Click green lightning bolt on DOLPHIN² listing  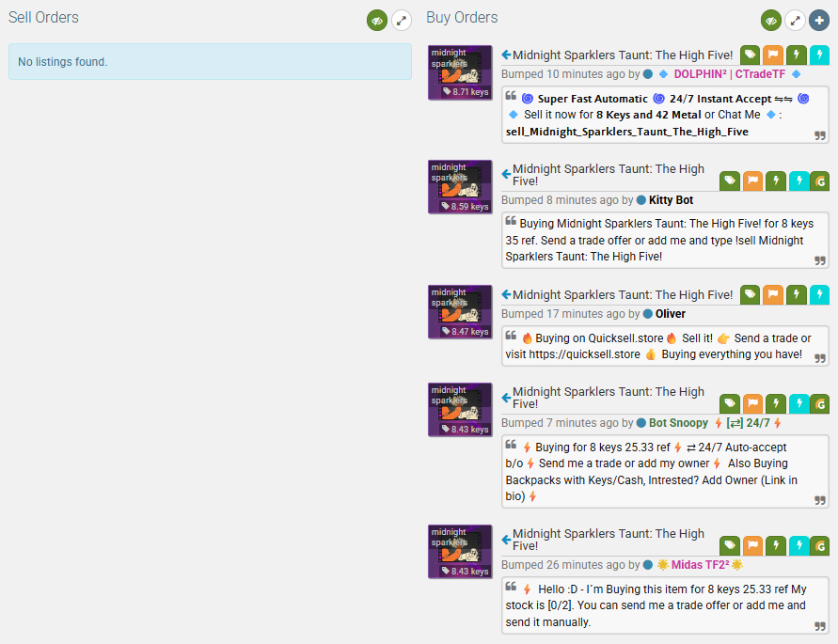click(797, 55)
